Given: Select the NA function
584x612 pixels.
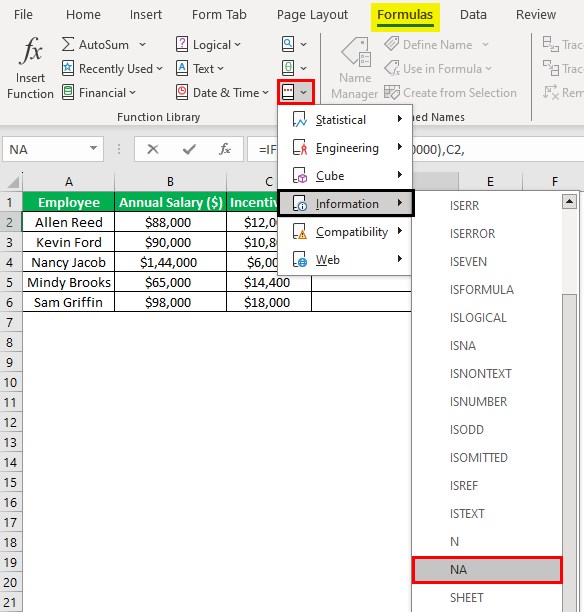Looking at the screenshot, I should (487, 570).
